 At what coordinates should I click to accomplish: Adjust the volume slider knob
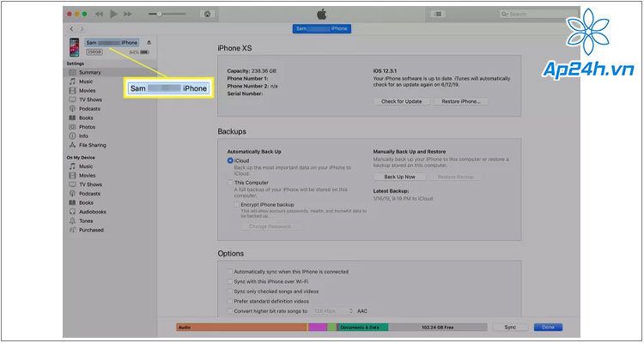[x=159, y=14]
